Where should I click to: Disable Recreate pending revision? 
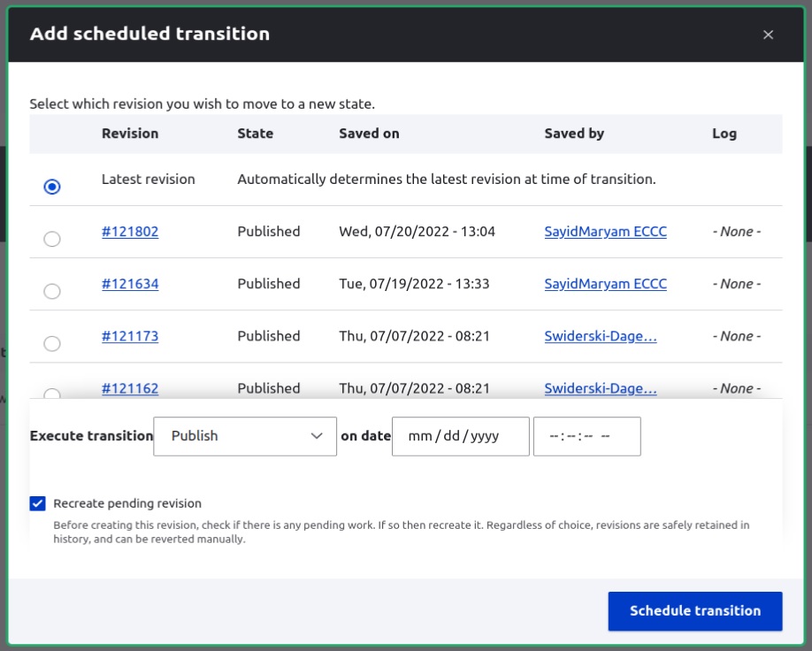37,502
